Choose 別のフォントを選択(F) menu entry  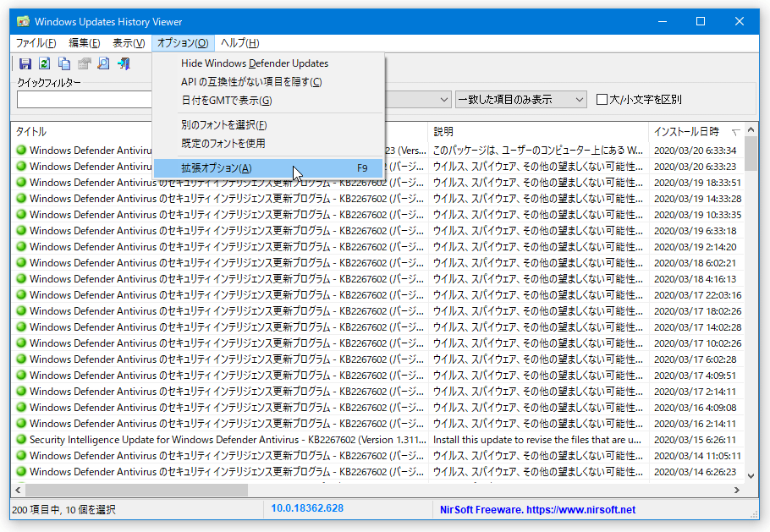pos(267,125)
